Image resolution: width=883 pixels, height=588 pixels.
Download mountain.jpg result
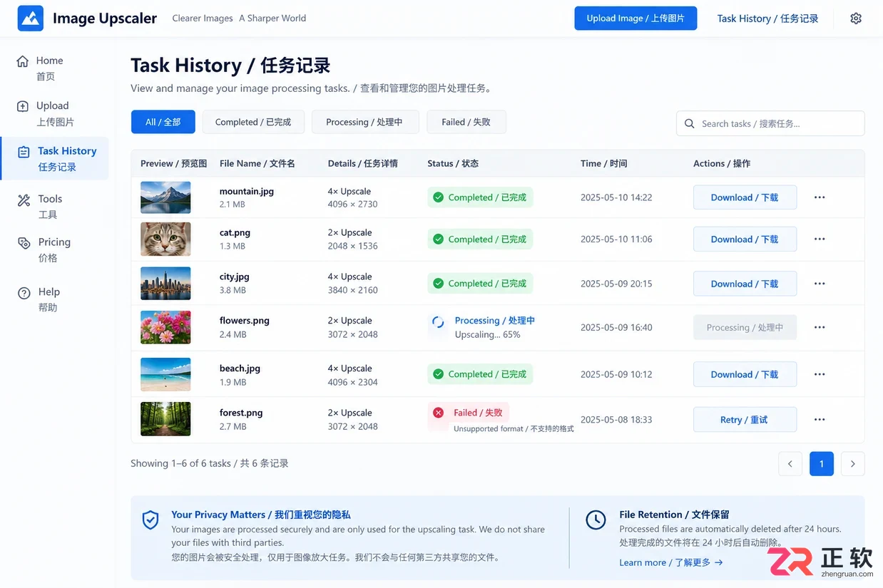pyautogui.click(x=745, y=197)
